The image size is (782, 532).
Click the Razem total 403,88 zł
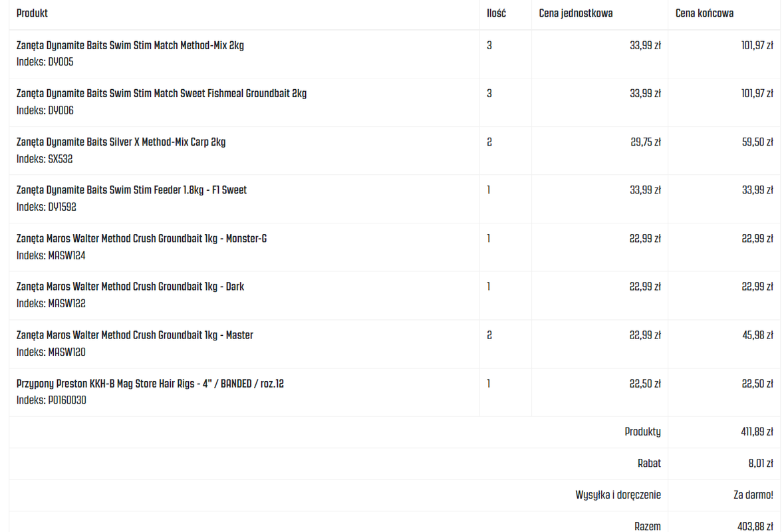coord(755,526)
